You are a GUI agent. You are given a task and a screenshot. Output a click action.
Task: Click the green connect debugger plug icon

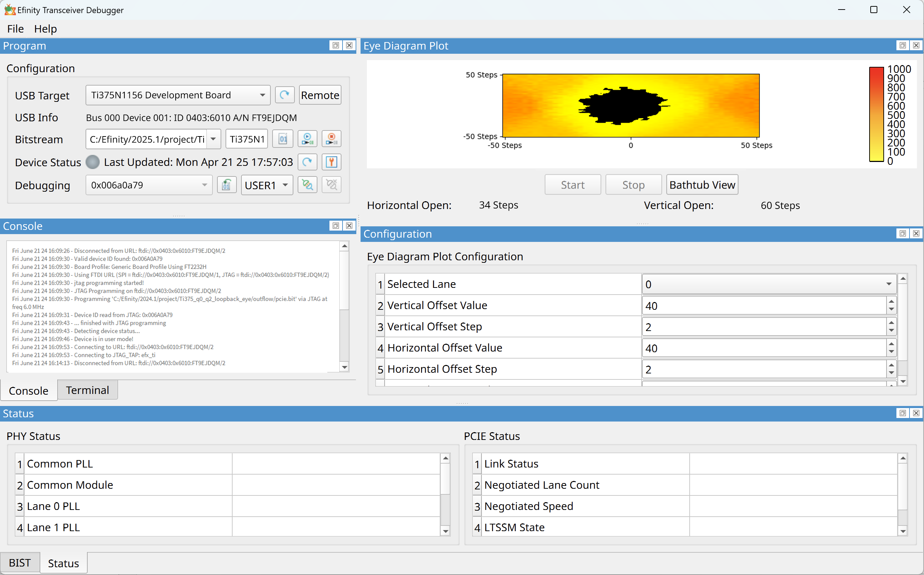(307, 185)
